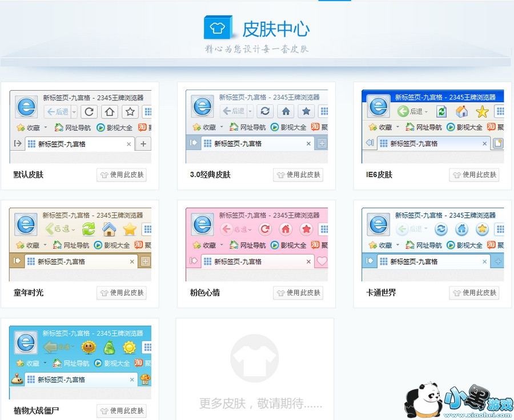Expand the 收藏 dropdown arrow in 粉色心情 preview
The image size is (514, 420).
(222, 245)
